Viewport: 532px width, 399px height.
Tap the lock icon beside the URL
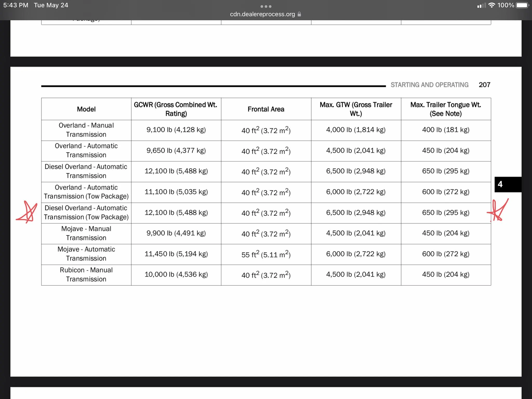click(x=299, y=14)
